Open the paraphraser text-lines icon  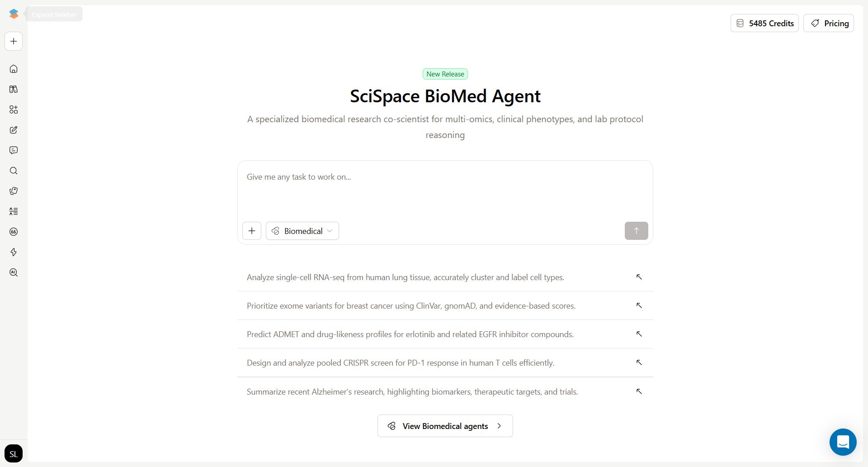pyautogui.click(x=14, y=211)
